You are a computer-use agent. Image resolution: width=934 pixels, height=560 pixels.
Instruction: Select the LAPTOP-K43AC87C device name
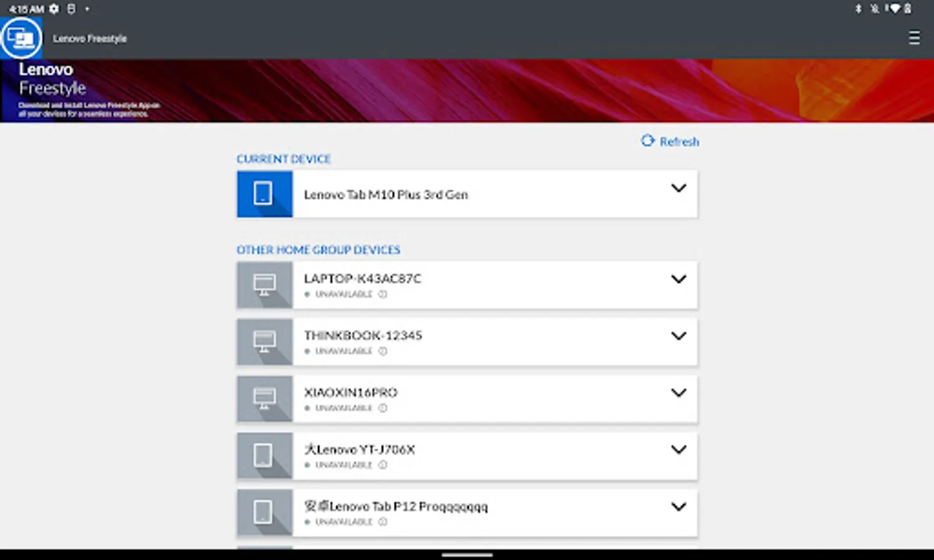point(362,279)
